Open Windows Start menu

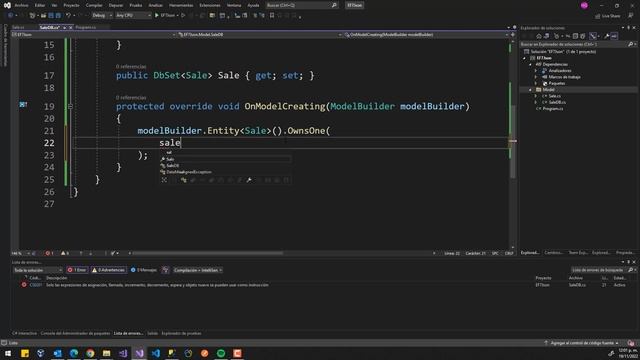click(x=8, y=353)
